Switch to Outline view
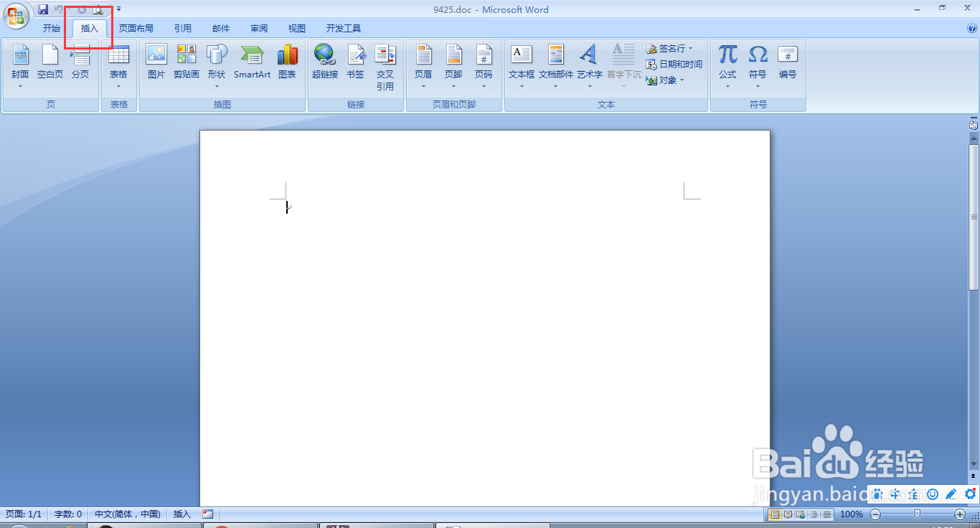 pos(814,514)
